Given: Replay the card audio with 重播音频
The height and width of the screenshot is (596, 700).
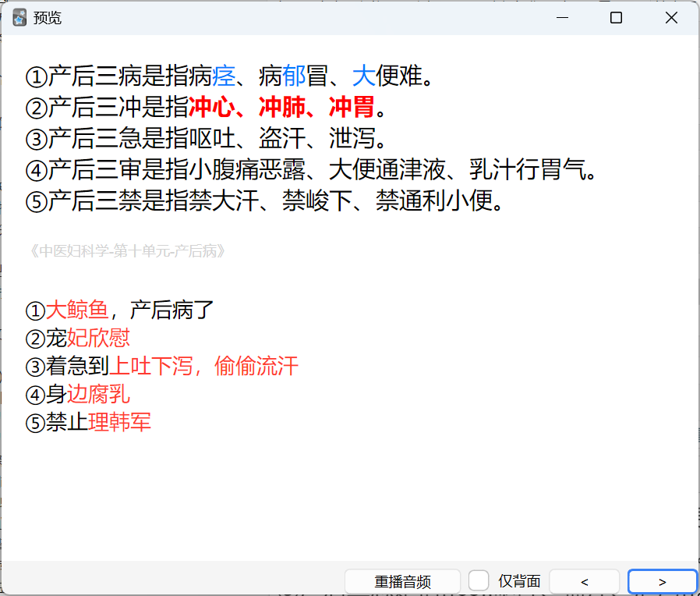Looking at the screenshot, I should click(402, 581).
